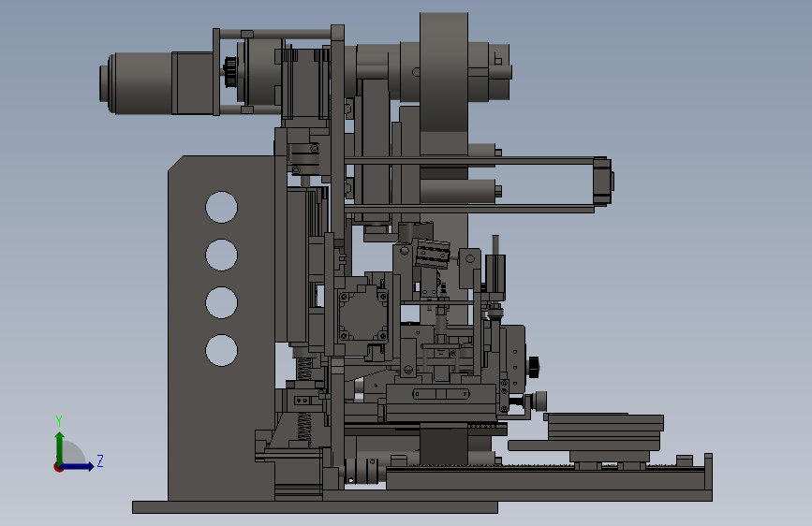Select the large flywheel disc at top

[444, 72]
